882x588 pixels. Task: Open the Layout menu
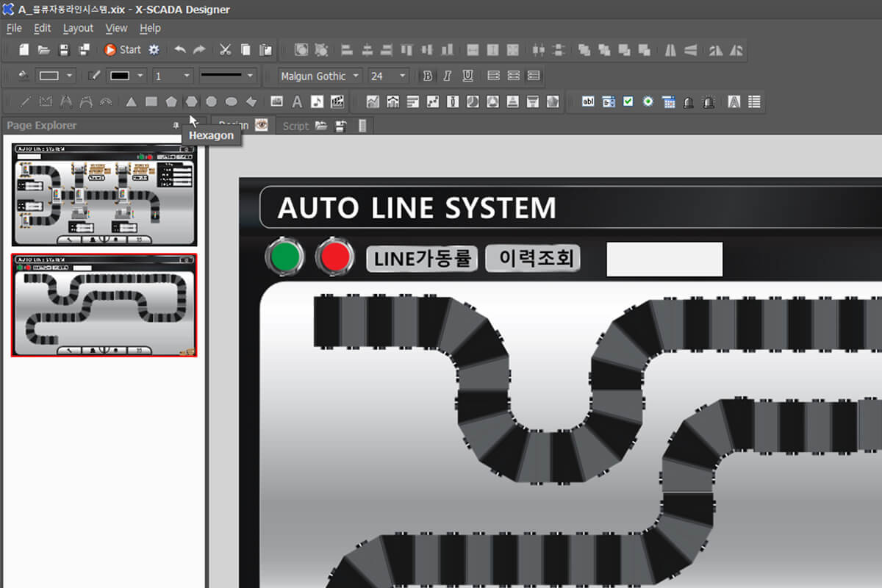coord(78,28)
